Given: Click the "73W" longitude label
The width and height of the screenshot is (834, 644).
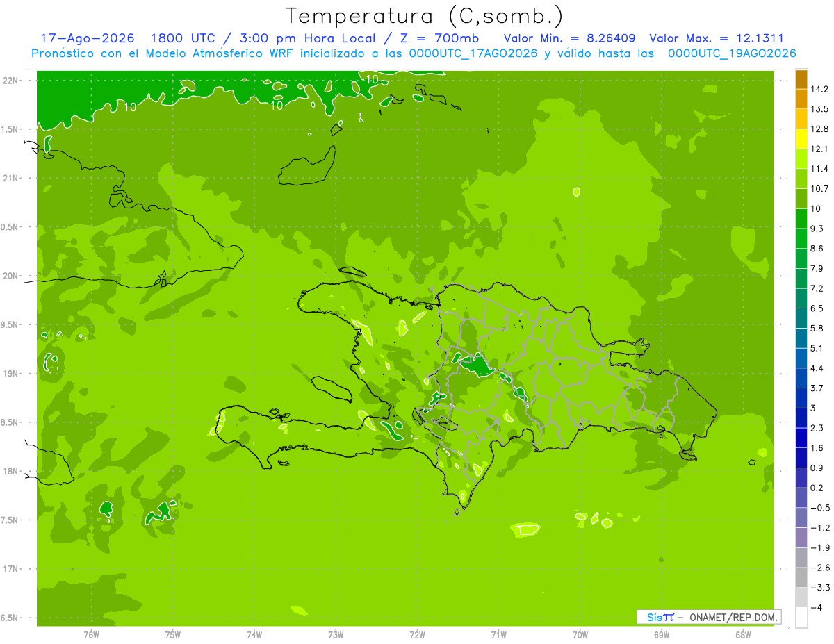Looking at the screenshot, I should (x=336, y=634).
